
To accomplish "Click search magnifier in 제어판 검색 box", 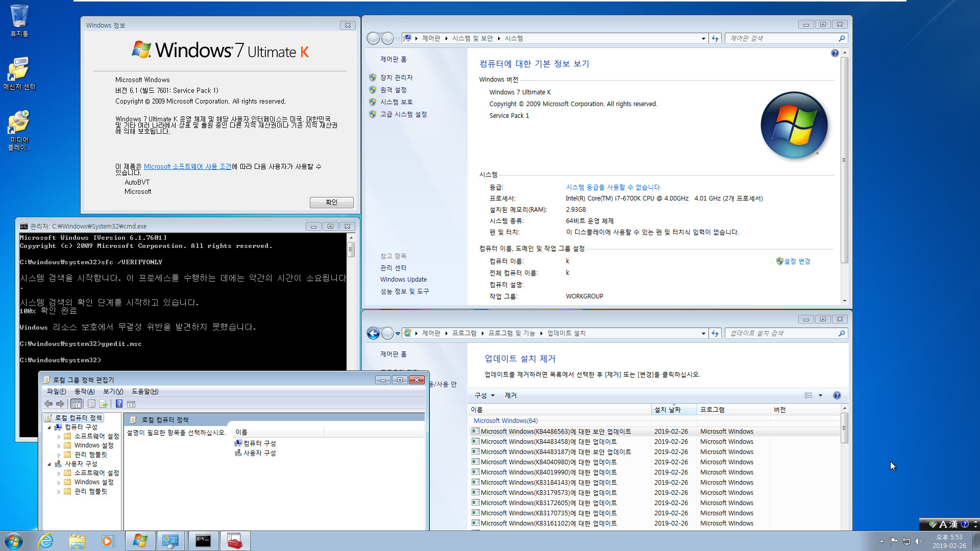I will click(842, 38).
